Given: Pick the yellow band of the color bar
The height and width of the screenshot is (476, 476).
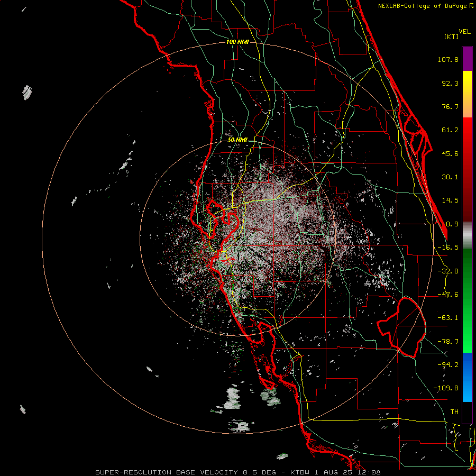Looking at the screenshot, I should pyautogui.click(x=467, y=94).
